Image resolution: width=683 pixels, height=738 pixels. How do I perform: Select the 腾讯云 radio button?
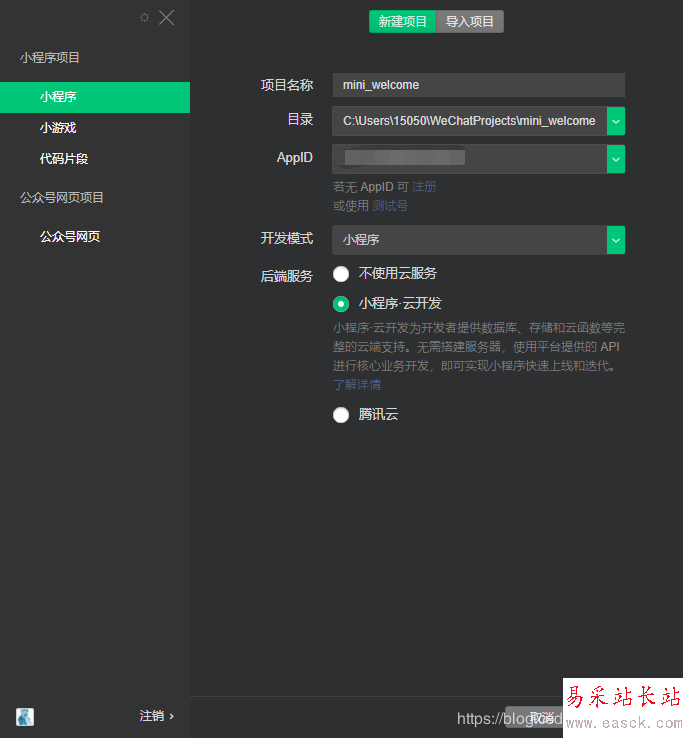(341, 415)
